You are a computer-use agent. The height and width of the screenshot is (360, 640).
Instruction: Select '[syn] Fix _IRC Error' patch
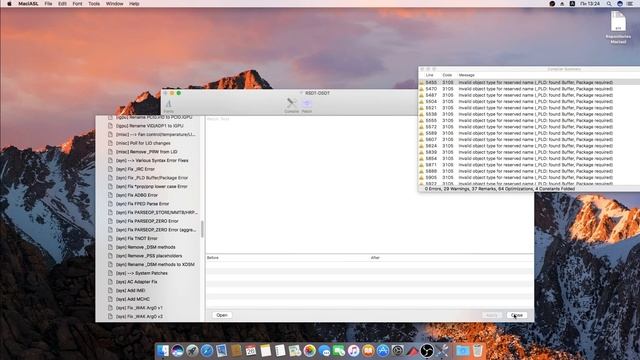(135, 169)
